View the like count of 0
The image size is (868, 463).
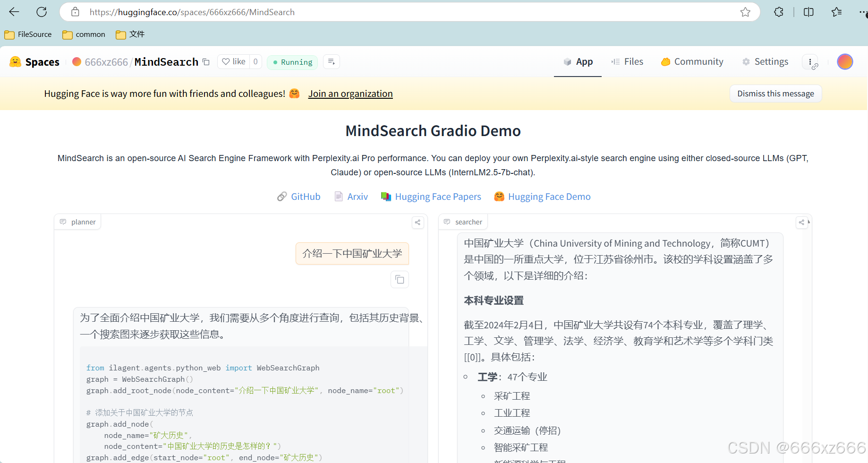(255, 61)
